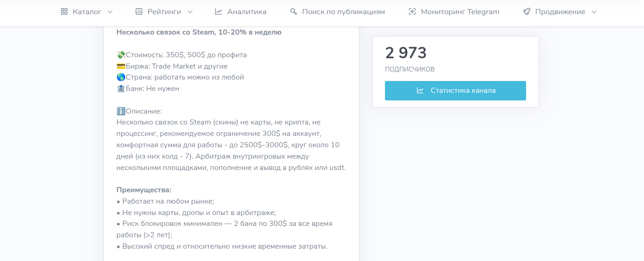Open the Продвижение menu

pyautogui.click(x=560, y=12)
